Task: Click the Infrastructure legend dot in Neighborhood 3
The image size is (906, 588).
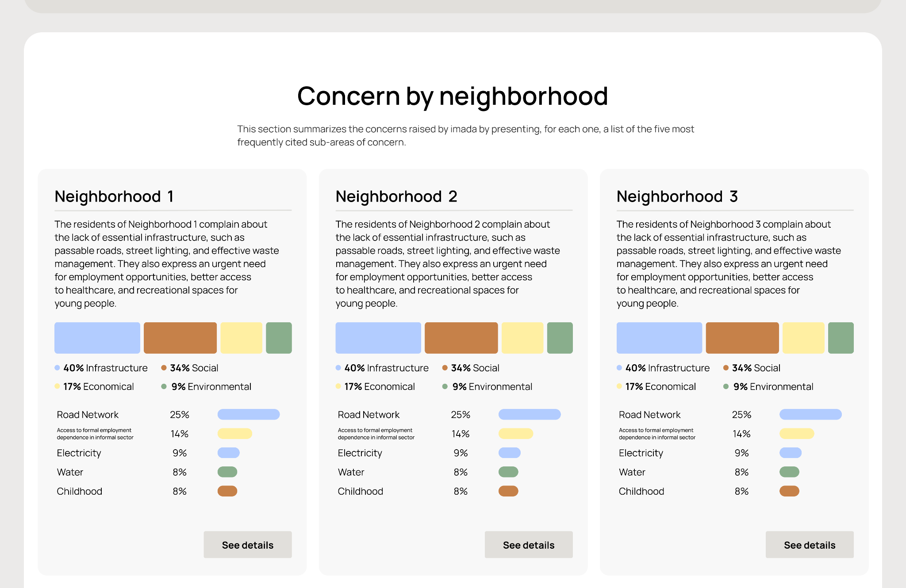Action: pyautogui.click(x=619, y=367)
